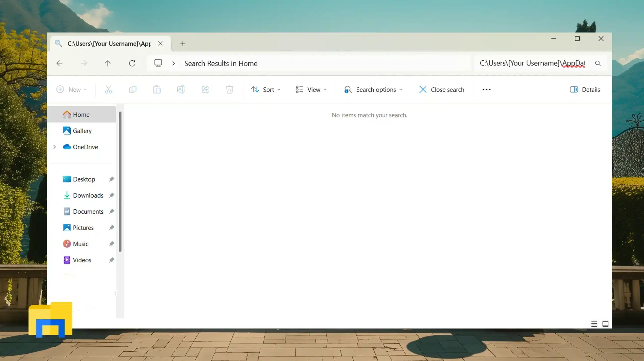Screen dimensions: 644x361
Task: Click the Delete trash can icon
Action: click(x=229, y=90)
